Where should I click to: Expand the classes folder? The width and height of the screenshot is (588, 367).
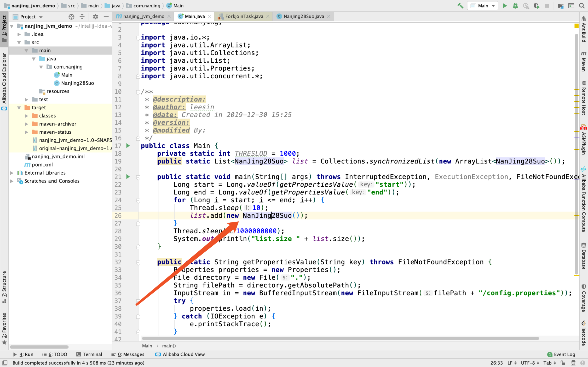point(26,116)
